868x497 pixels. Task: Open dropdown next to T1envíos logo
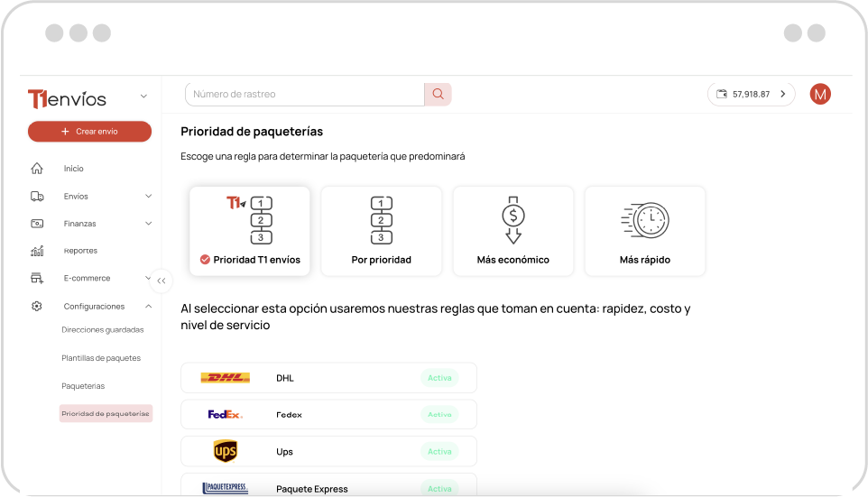[144, 97]
